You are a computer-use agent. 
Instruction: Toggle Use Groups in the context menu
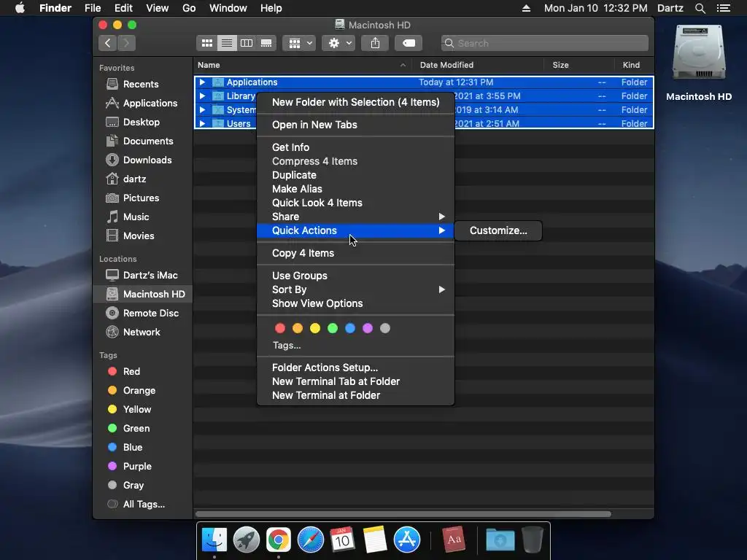pos(355,276)
